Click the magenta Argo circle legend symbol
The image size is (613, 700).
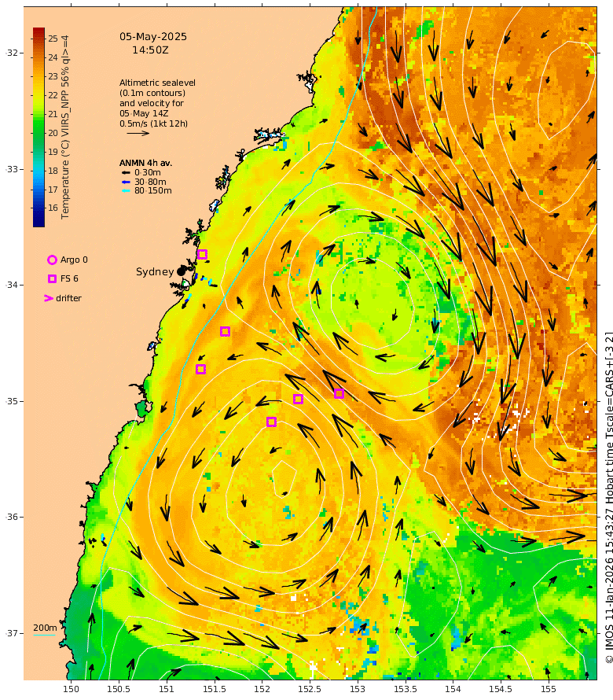(52, 260)
